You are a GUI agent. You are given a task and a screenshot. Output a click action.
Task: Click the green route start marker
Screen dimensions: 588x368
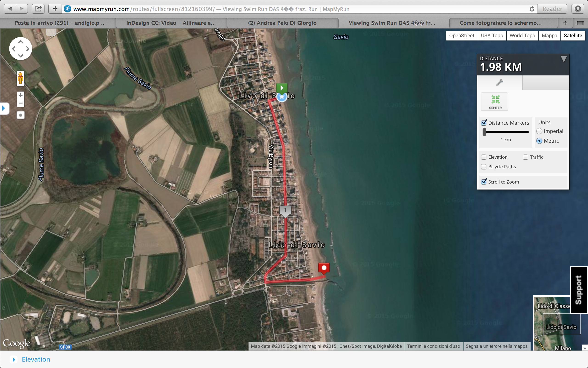pos(282,88)
